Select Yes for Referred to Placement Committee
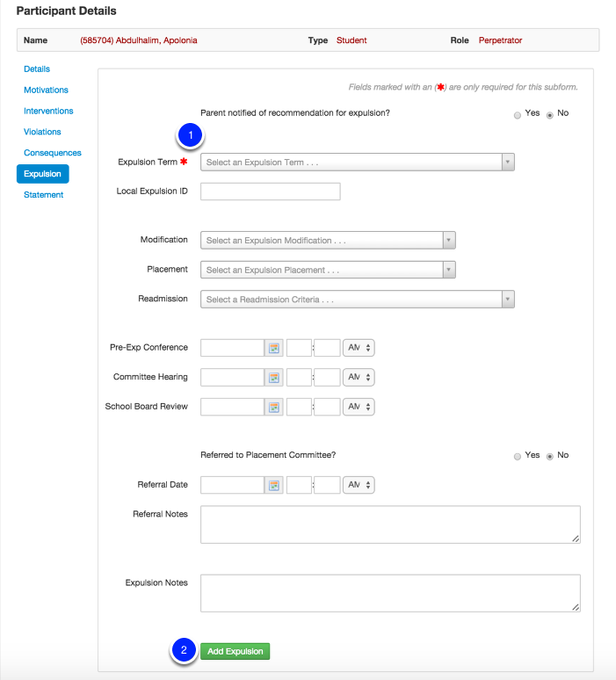The width and height of the screenshot is (616, 680). coord(517,456)
